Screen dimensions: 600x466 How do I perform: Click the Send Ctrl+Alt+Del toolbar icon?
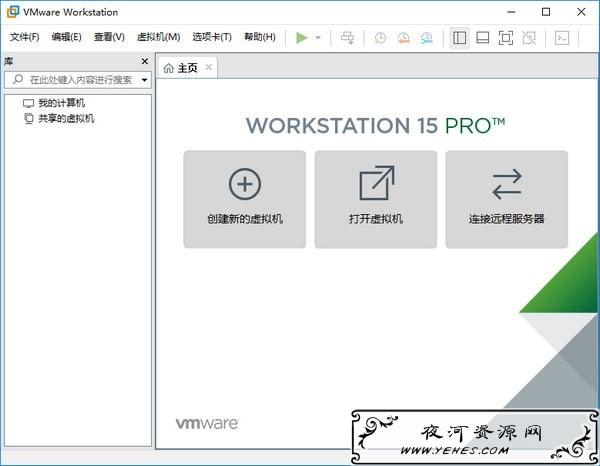pos(347,38)
